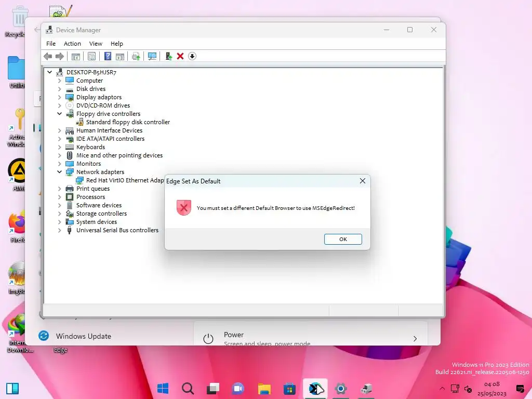Screen dimensions: 532x399
Task: Expand the Disk drives category
Action: 60,89
